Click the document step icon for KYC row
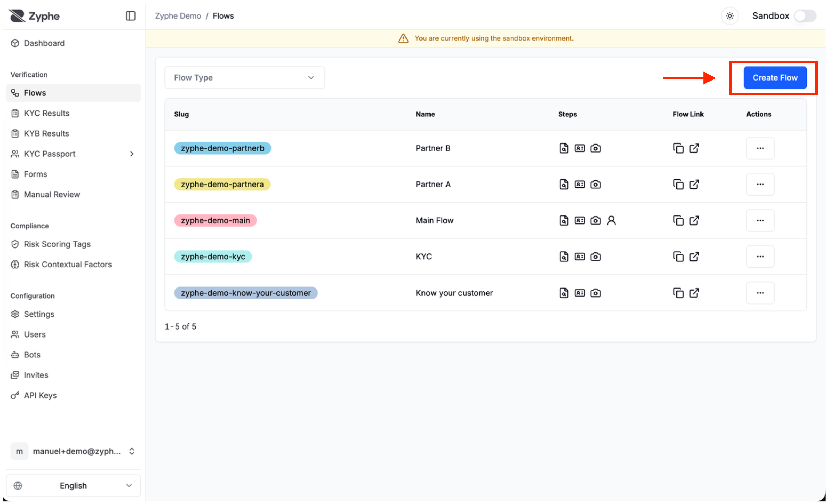This screenshot has height=504, width=828. (x=563, y=256)
